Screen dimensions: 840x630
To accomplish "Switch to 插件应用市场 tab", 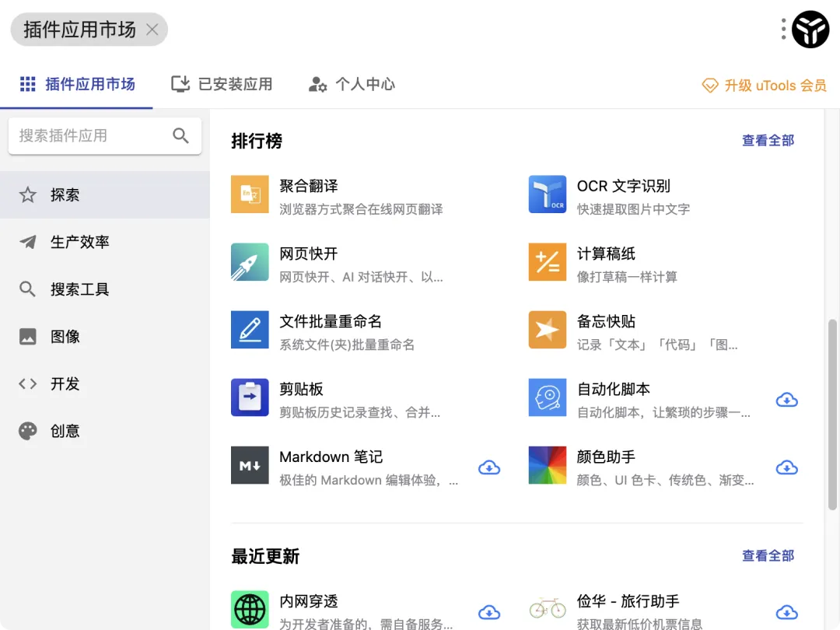I will [77, 84].
